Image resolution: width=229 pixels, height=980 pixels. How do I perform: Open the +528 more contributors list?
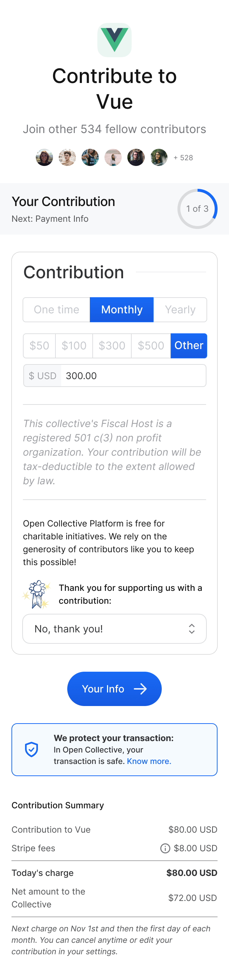click(x=183, y=158)
